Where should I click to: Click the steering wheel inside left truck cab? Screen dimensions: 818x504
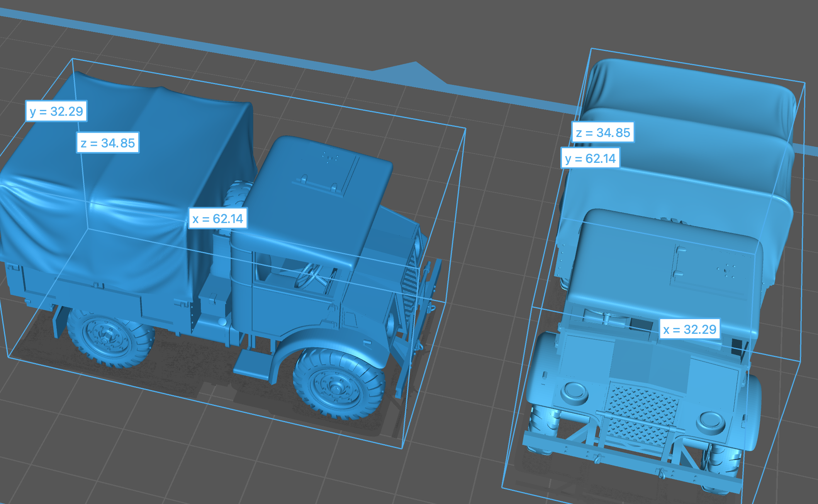point(309,275)
